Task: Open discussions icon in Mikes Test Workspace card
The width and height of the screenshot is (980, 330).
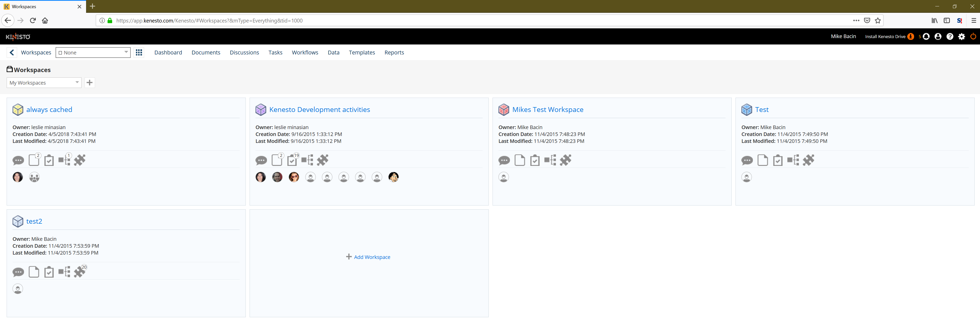Action: tap(504, 161)
